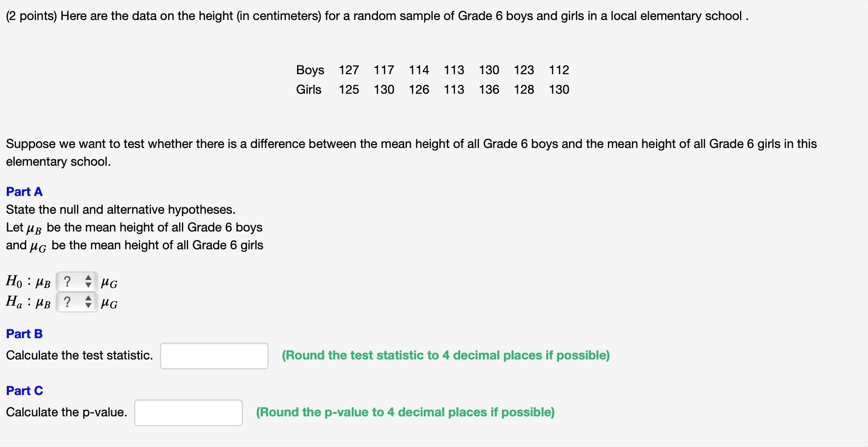The height and width of the screenshot is (447, 868).
Task: Select the Boys data row label
Action: coord(310,70)
